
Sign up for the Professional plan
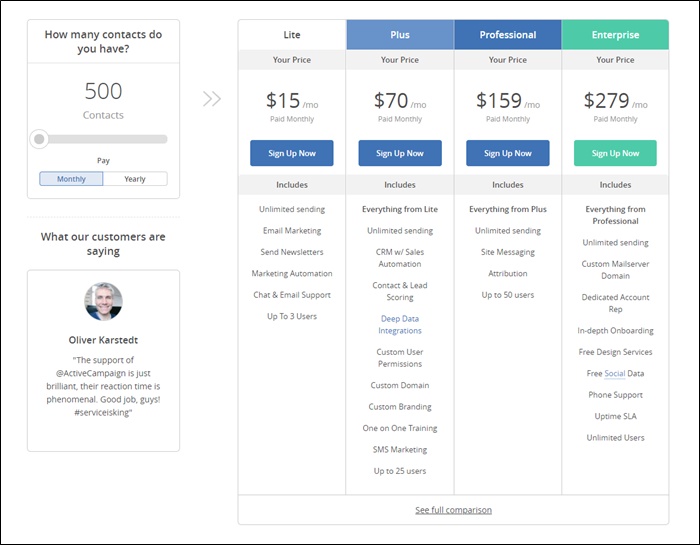click(x=508, y=153)
